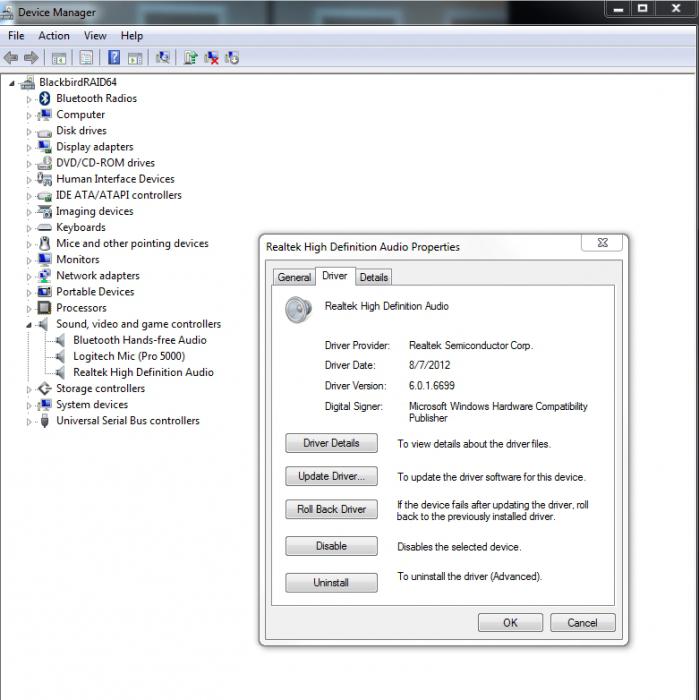Click the Disable button in dialog
The width and height of the screenshot is (699, 700).
pos(331,546)
